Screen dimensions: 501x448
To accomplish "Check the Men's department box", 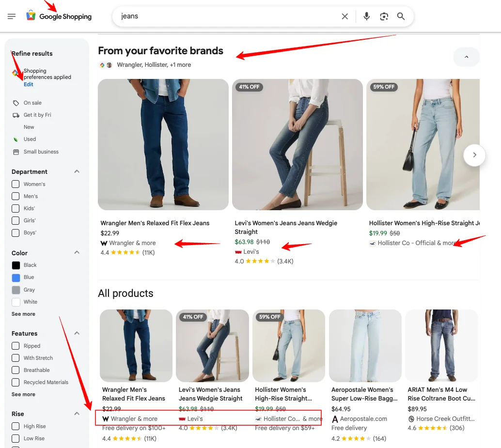I will [16, 196].
